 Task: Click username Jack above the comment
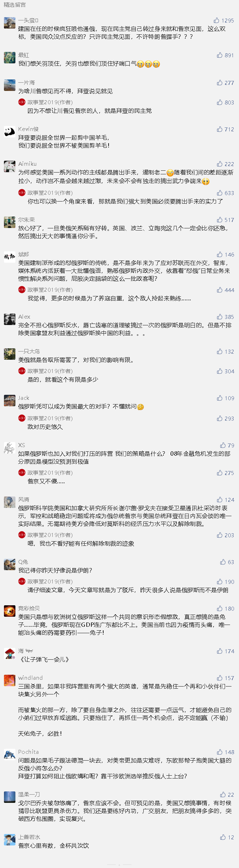(24, 398)
